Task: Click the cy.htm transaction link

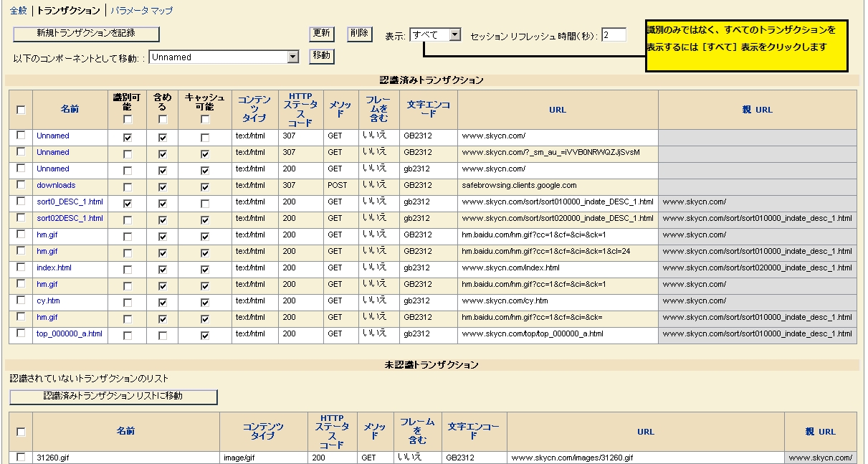Action: [48, 301]
